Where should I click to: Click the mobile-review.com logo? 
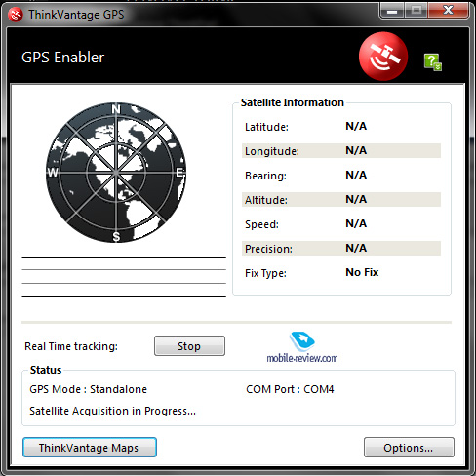click(302, 347)
